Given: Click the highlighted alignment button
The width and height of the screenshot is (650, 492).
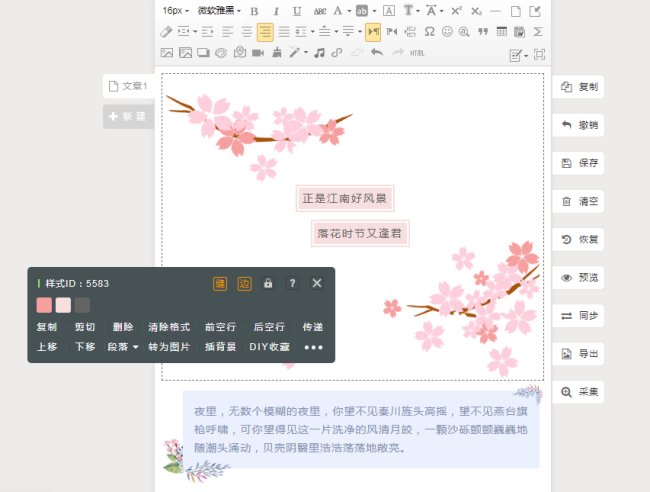Looking at the screenshot, I should point(265,32).
